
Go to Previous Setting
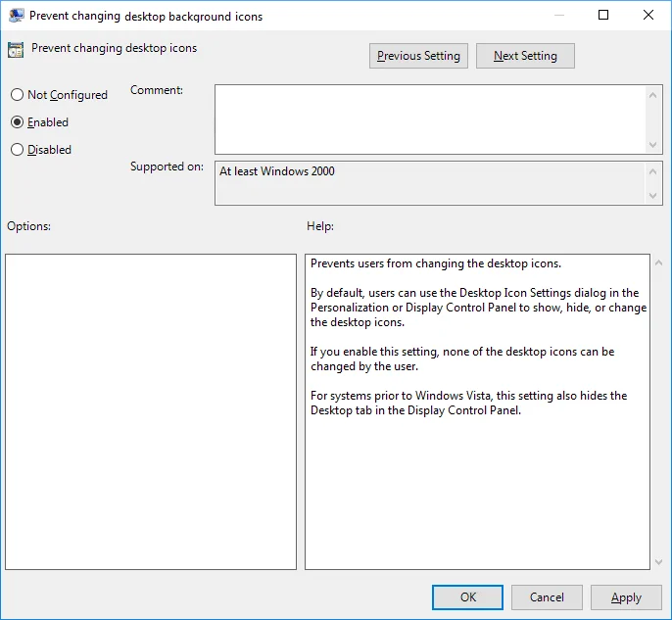418,56
